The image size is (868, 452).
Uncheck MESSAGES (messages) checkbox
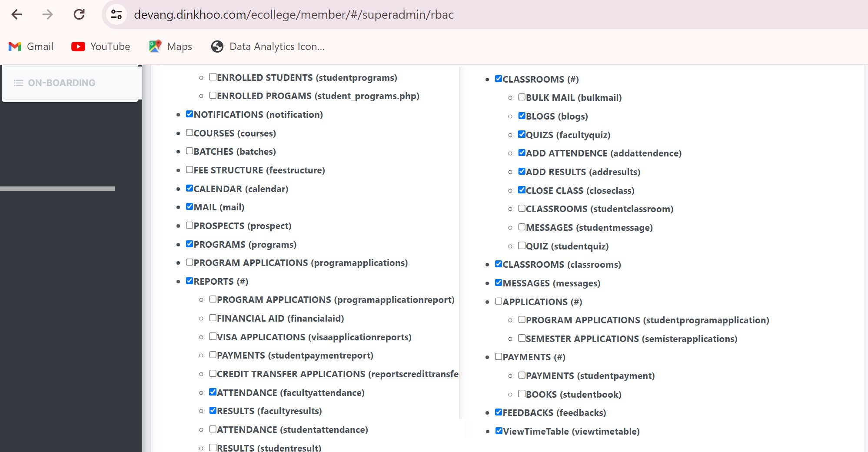tap(499, 282)
